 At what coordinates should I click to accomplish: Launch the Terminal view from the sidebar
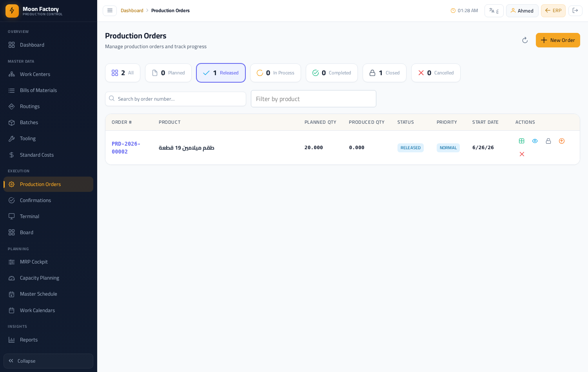(x=49, y=217)
